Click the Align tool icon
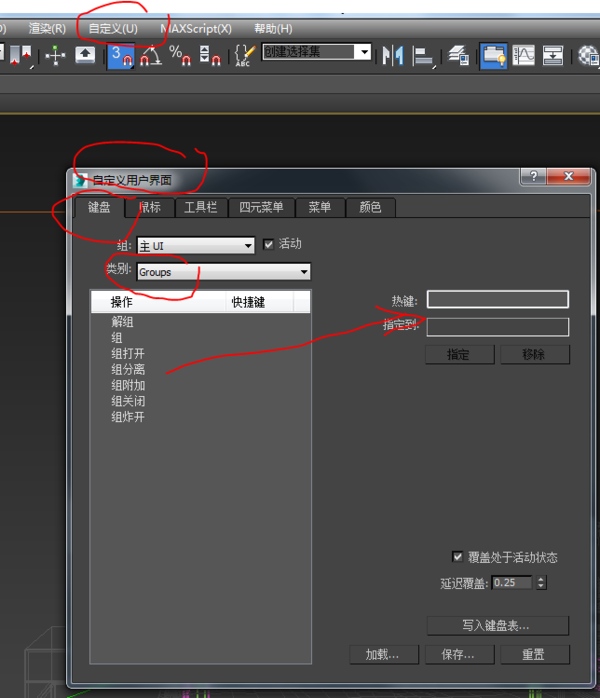The image size is (600, 698). tap(423, 57)
